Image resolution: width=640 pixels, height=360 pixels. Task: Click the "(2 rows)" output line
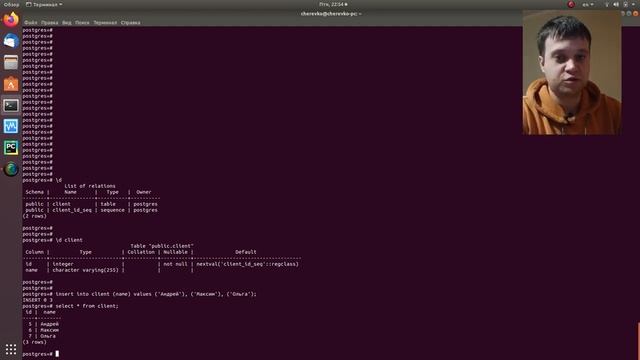point(35,216)
